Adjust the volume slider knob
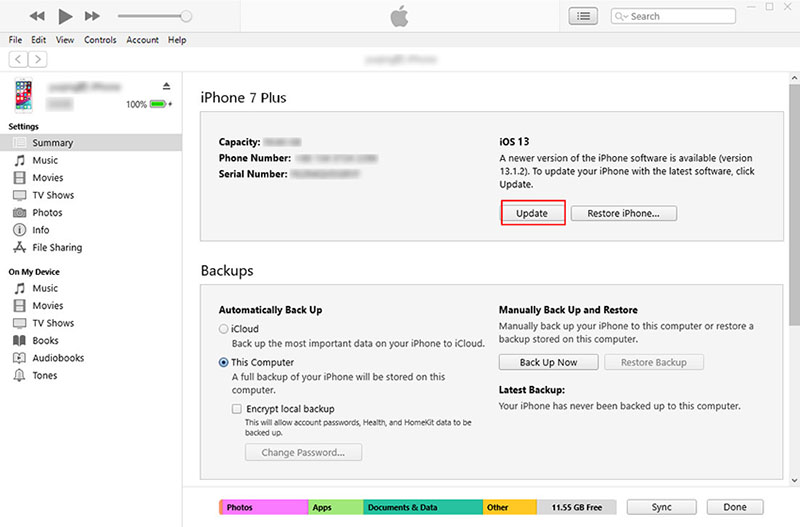 click(x=186, y=16)
